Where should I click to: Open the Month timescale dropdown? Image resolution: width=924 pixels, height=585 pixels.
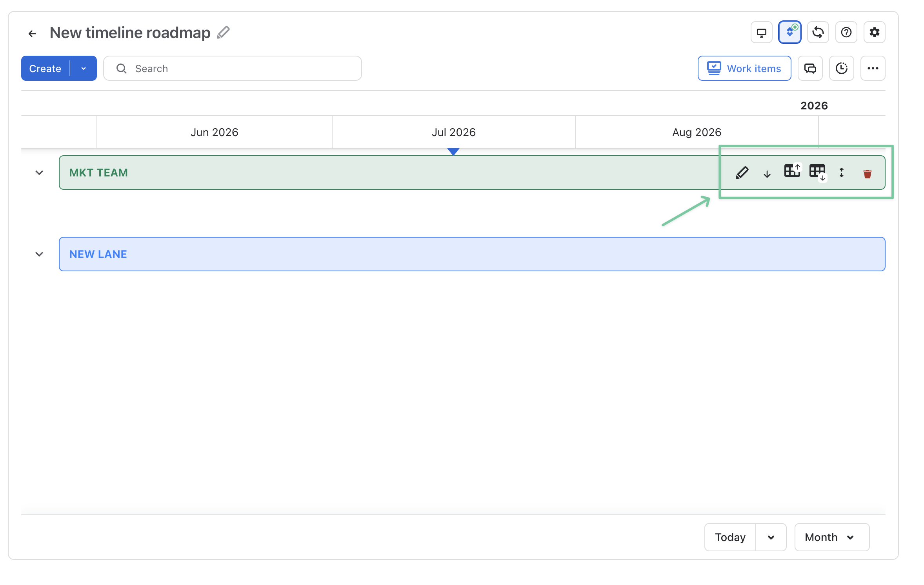[x=832, y=537]
